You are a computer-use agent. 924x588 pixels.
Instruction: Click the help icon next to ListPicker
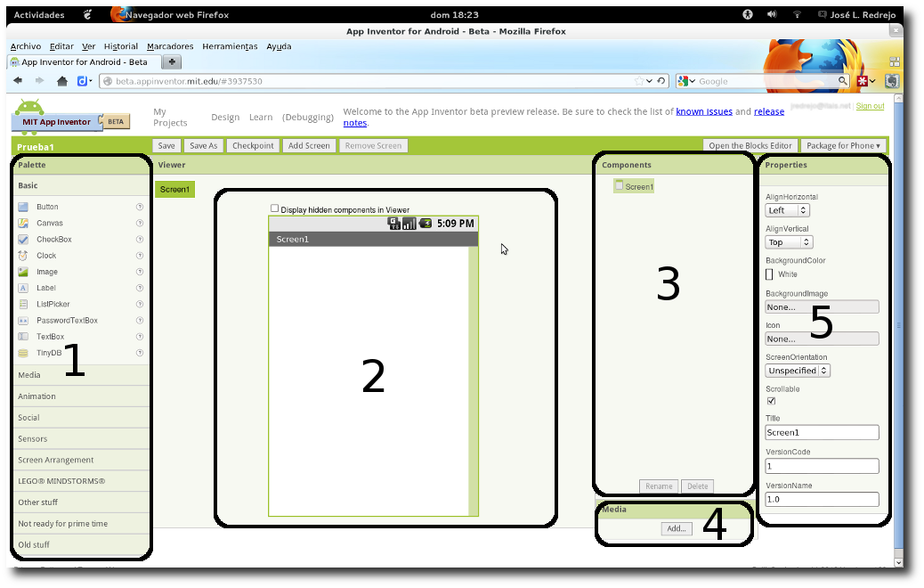tap(140, 304)
